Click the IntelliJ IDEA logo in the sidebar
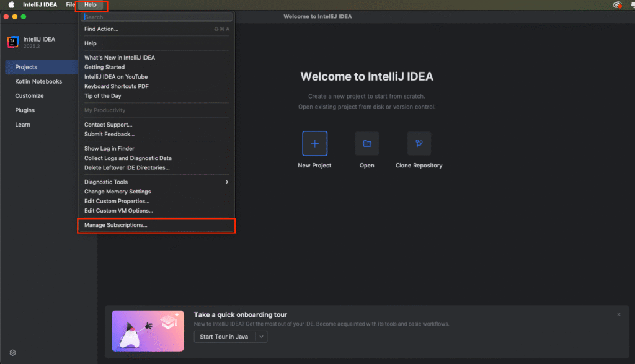635x364 pixels. tap(12, 42)
